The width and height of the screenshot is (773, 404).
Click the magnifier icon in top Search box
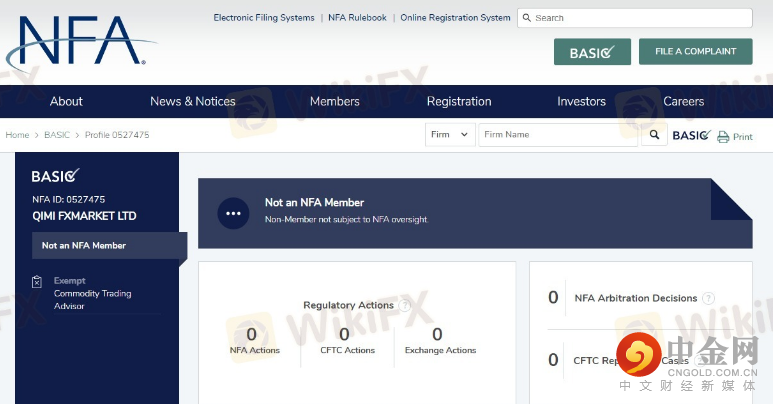coord(527,18)
